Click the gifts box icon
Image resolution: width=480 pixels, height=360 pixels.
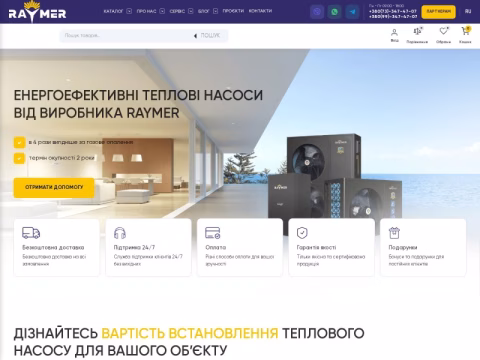[x=394, y=233]
